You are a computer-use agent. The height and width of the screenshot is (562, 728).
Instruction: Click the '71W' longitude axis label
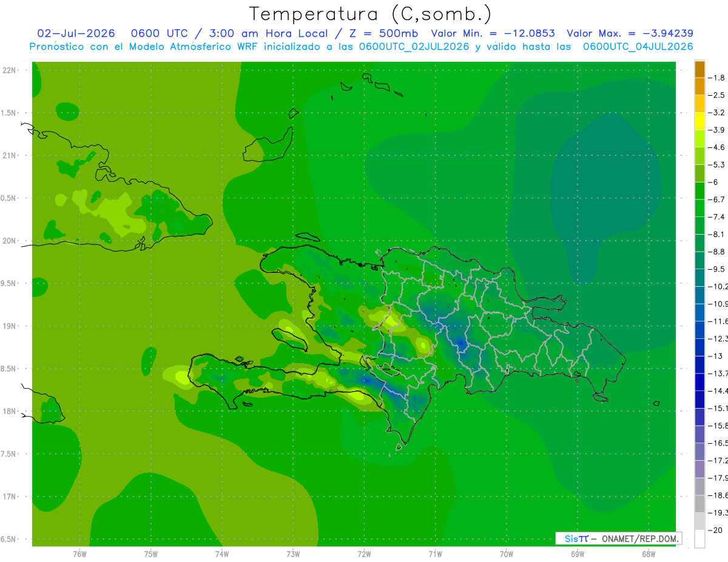pos(435,554)
